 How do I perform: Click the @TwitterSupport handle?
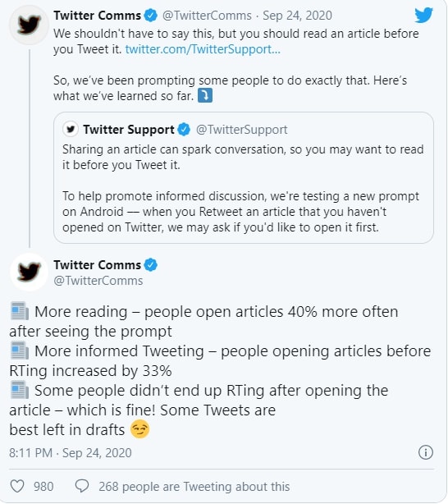[242, 130]
